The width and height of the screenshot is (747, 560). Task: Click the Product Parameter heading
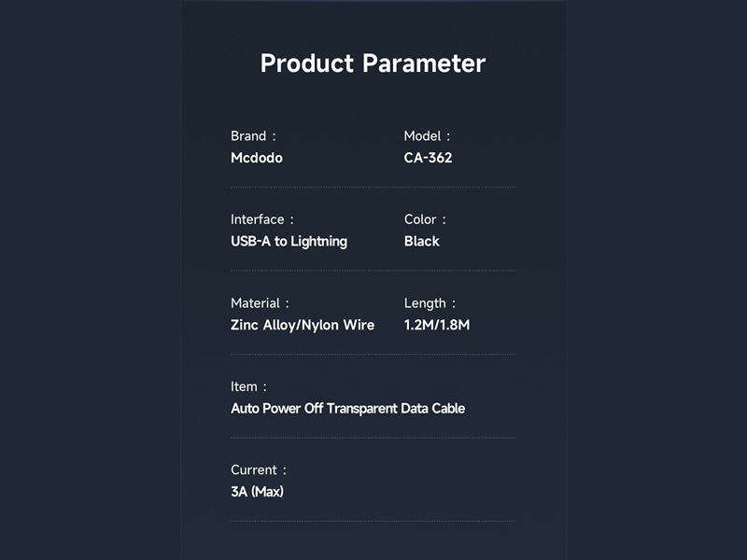click(373, 63)
